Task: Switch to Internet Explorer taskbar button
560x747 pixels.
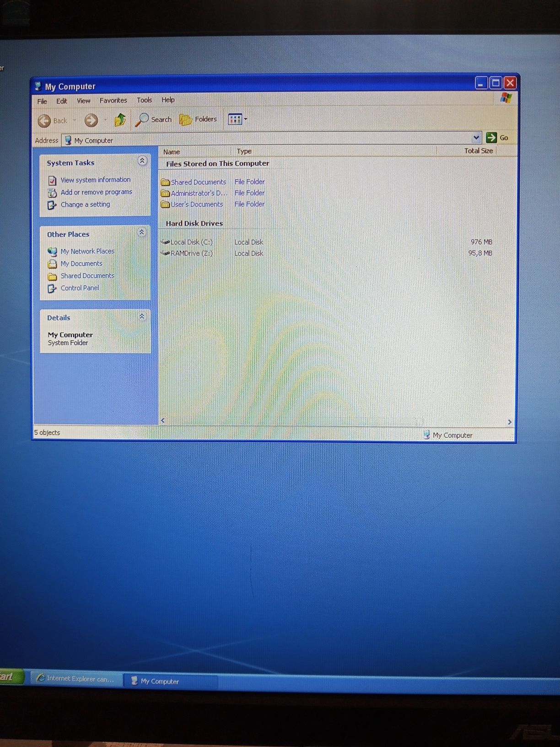Action: tap(76, 678)
